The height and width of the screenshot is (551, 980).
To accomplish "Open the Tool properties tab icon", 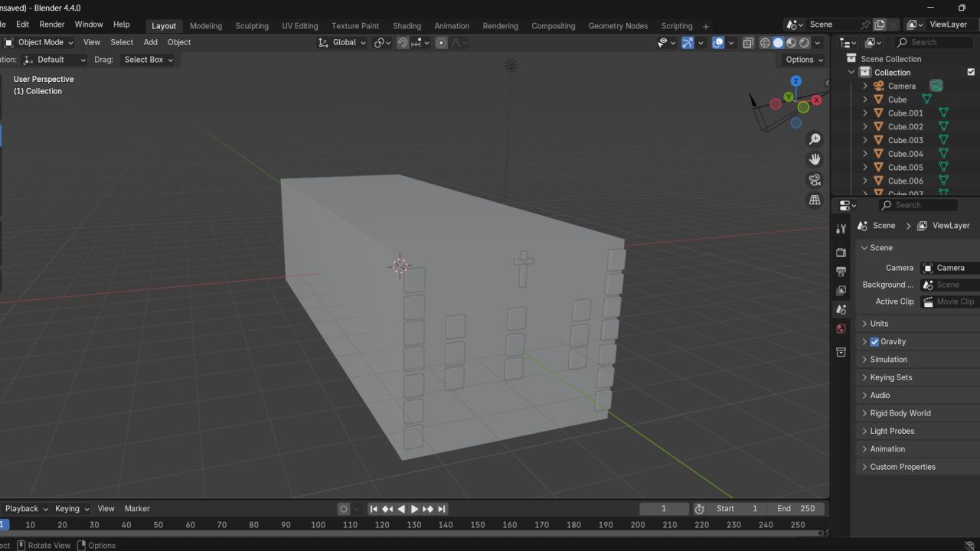I will click(841, 229).
